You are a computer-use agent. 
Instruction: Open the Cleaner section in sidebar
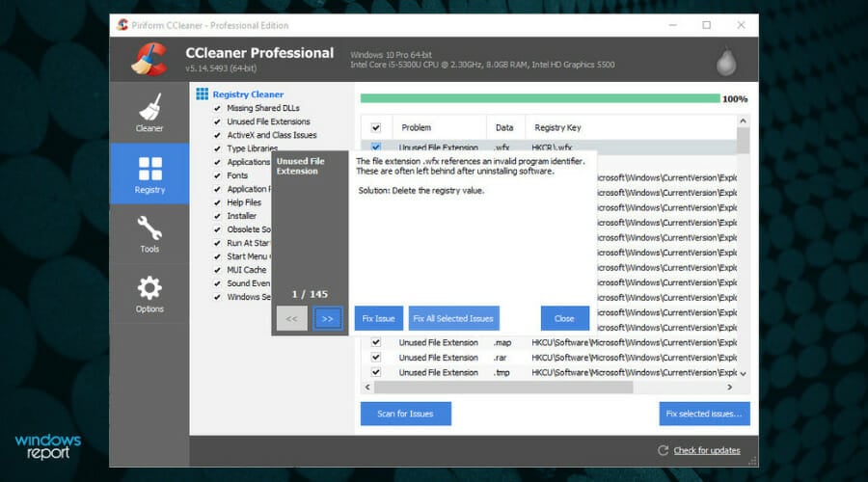click(x=149, y=113)
